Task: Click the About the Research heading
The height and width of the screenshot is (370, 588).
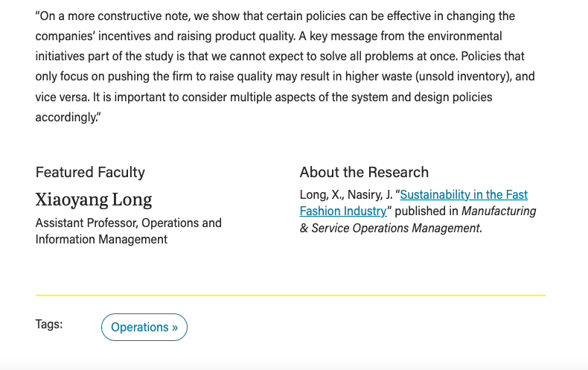Action: [364, 172]
